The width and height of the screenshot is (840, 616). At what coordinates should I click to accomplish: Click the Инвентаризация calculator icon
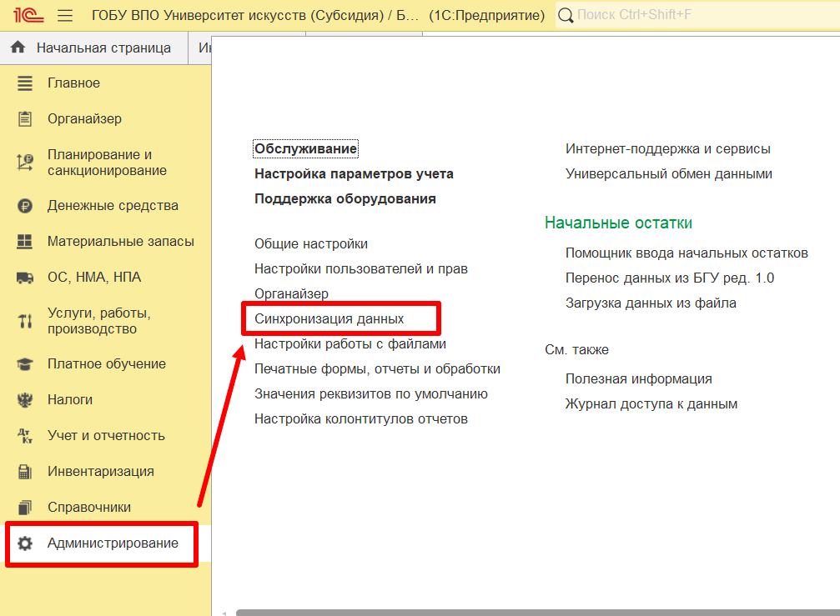(25, 472)
